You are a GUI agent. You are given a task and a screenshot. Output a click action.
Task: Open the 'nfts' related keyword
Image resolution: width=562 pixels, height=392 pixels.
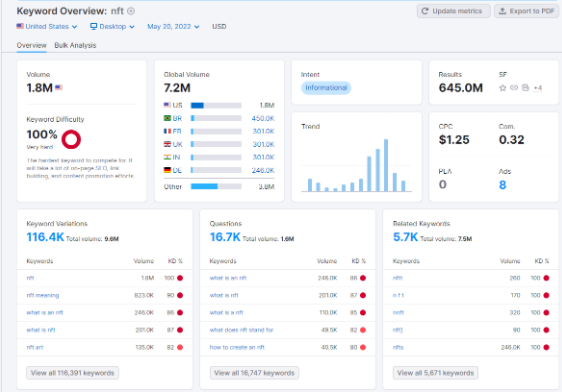398,347
